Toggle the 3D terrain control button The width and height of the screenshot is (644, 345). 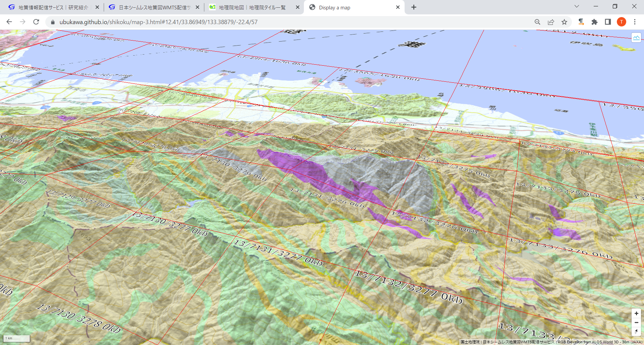(636, 38)
